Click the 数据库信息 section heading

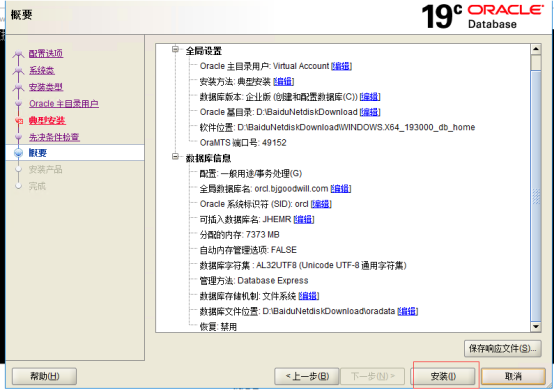click(x=208, y=158)
